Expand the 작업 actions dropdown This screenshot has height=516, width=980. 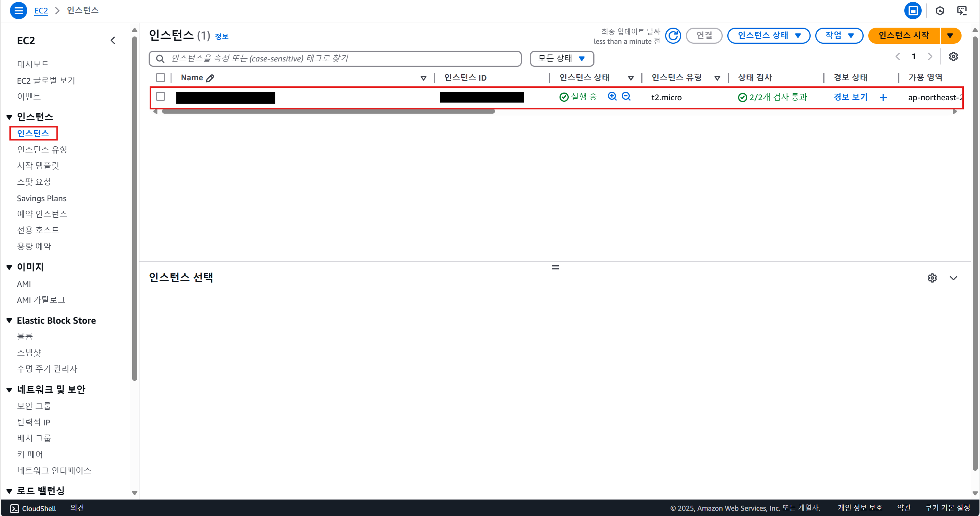coord(839,36)
